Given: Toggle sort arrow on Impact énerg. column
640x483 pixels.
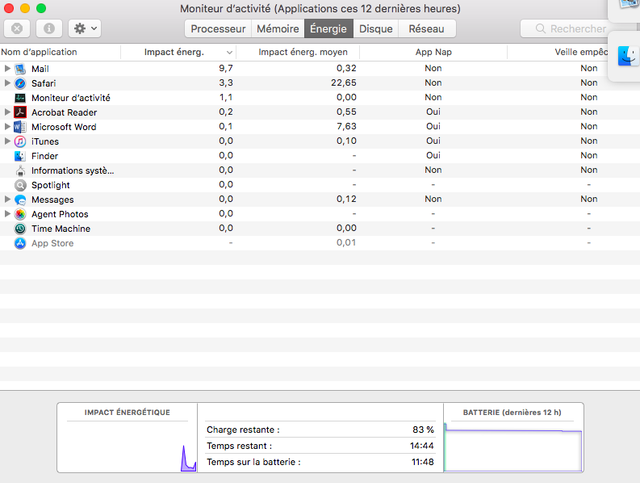Looking at the screenshot, I should click(229, 52).
